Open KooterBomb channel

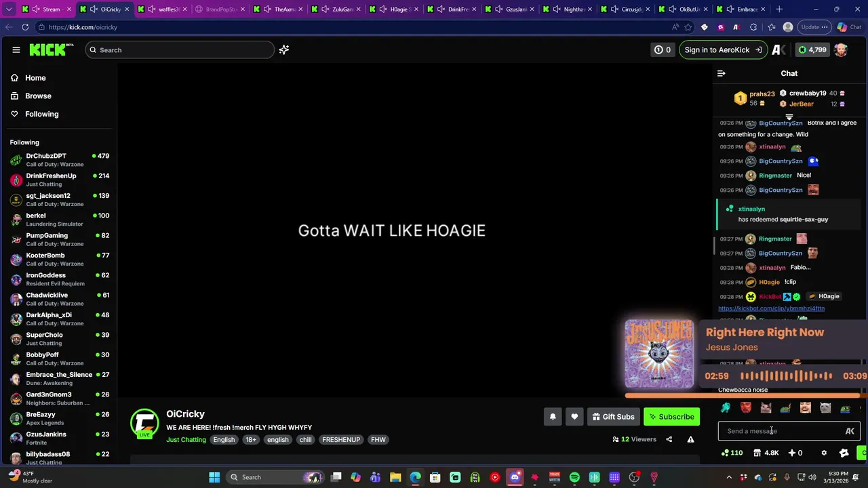[x=60, y=259]
